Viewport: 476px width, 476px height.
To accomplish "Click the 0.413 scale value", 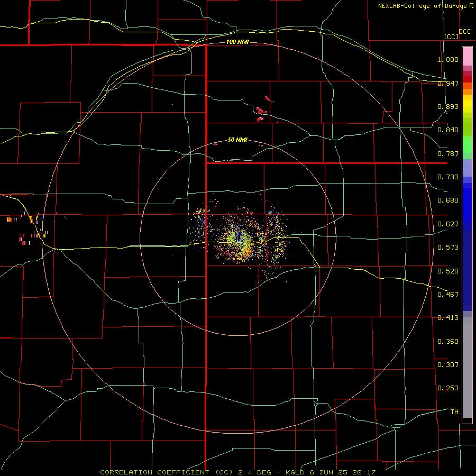I will pyautogui.click(x=448, y=318).
